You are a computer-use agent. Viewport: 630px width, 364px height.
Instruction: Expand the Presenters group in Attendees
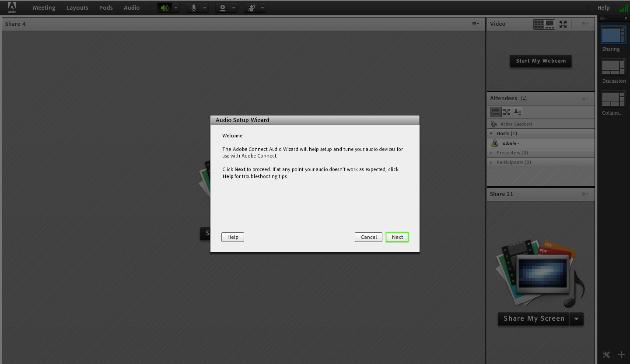click(491, 153)
